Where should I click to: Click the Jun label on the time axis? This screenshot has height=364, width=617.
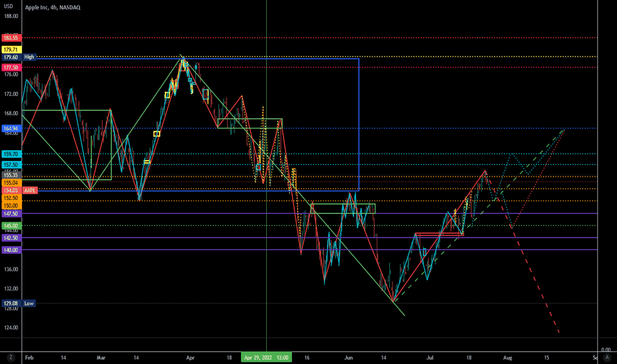[x=349, y=357]
